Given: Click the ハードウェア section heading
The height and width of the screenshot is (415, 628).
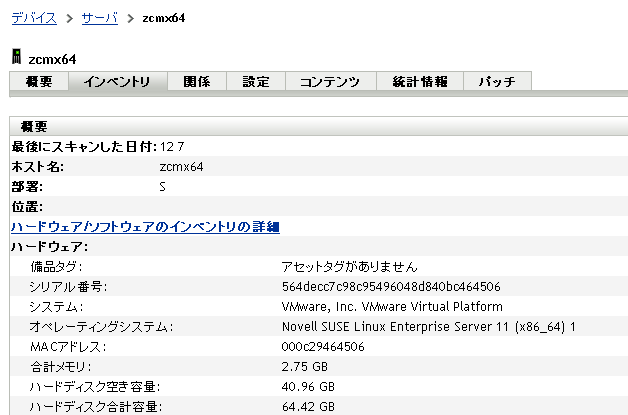Looking at the screenshot, I should click(x=50, y=247).
